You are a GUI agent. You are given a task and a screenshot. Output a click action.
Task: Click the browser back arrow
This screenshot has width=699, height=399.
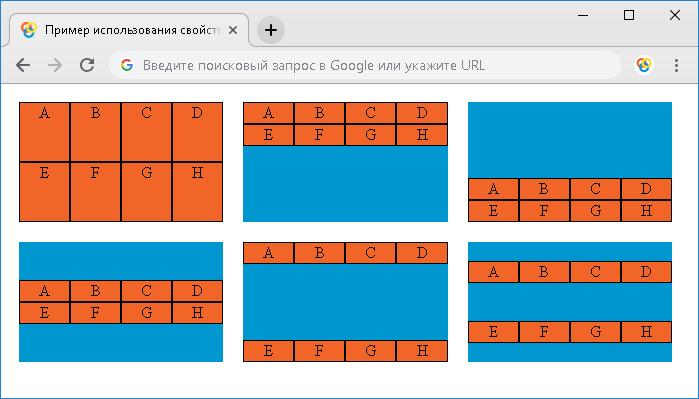click(x=23, y=65)
